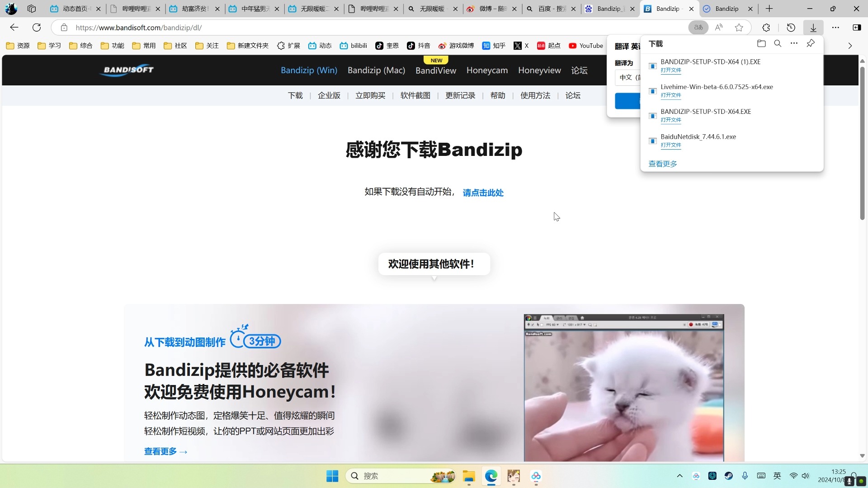Viewport: 868px width, 488px height.
Task: Open the 社区 bookmarks folder
Action: coord(175,46)
